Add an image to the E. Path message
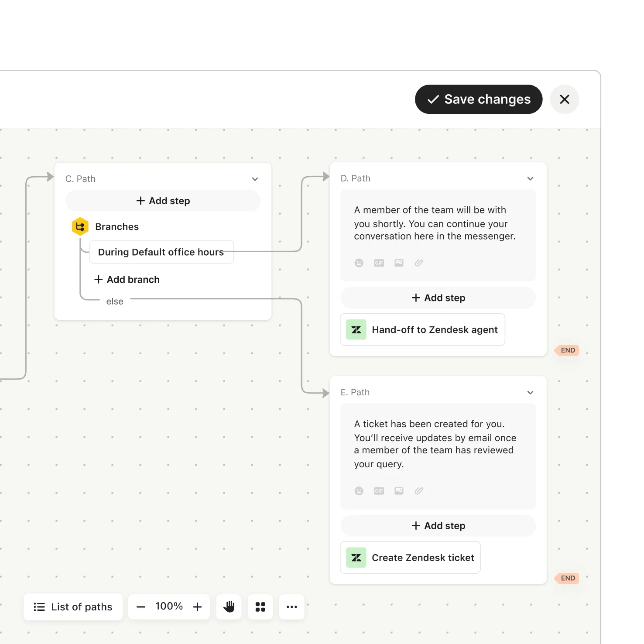 tap(399, 490)
